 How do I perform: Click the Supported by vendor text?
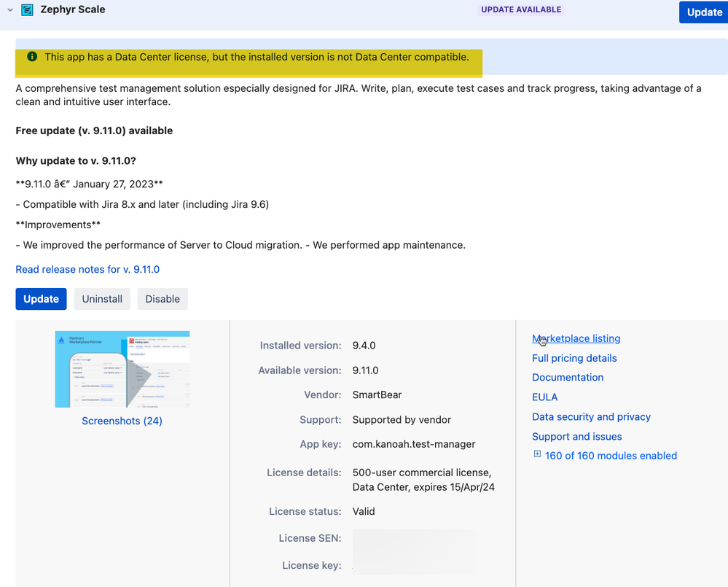402,420
